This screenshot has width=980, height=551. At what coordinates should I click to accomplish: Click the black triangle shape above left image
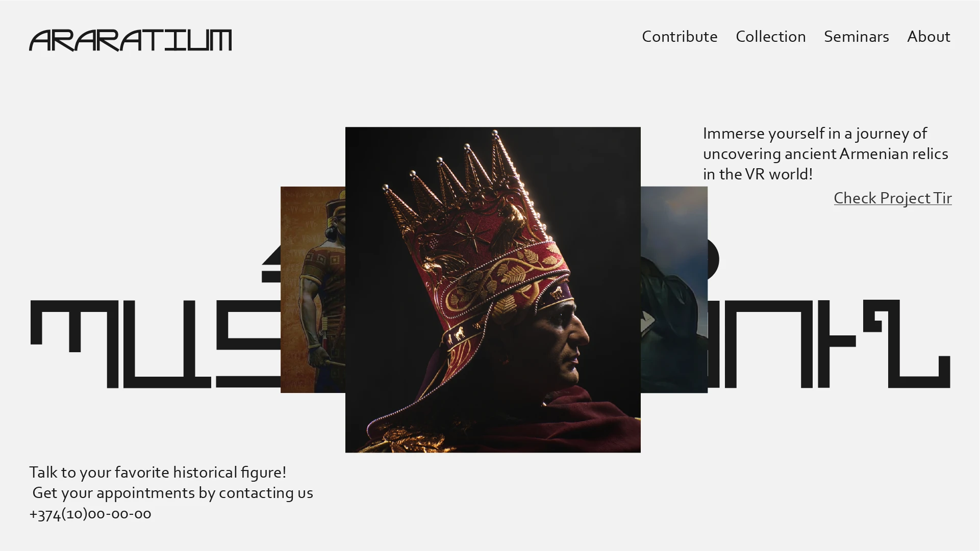(x=271, y=264)
